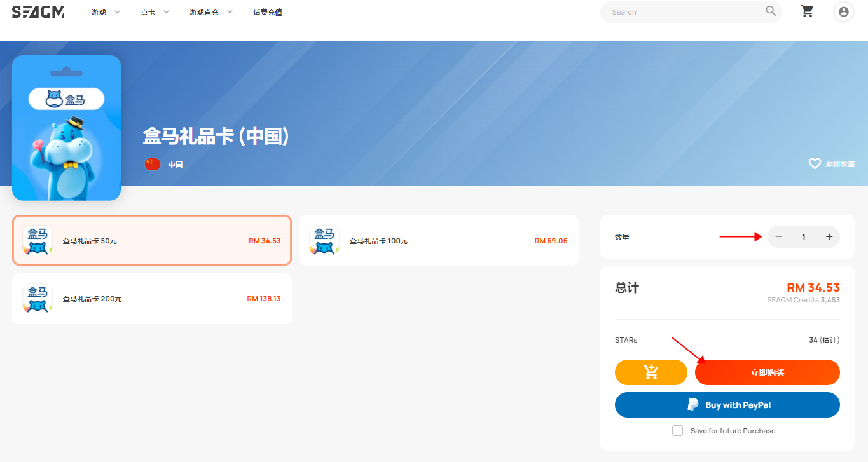This screenshot has width=868, height=462.
Task: Click the 34 (估计) stars value
Action: click(x=824, y=340)
